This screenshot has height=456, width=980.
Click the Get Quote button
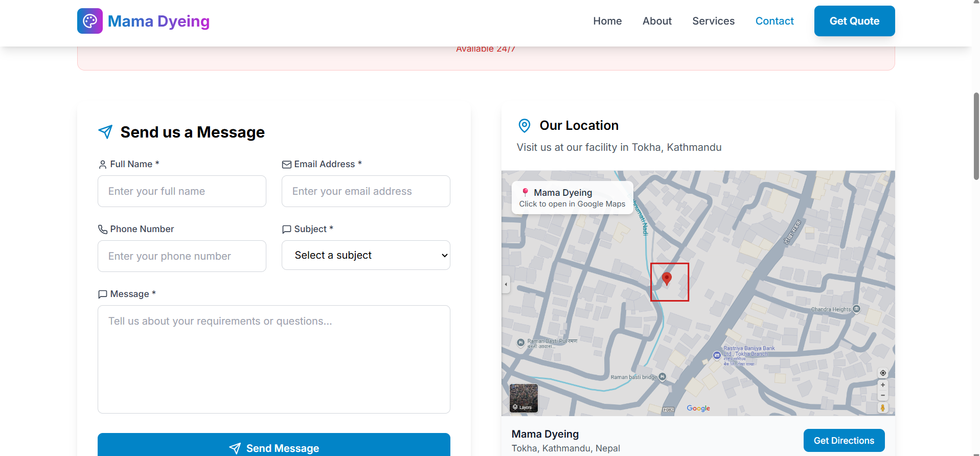[x=854, y=21]
